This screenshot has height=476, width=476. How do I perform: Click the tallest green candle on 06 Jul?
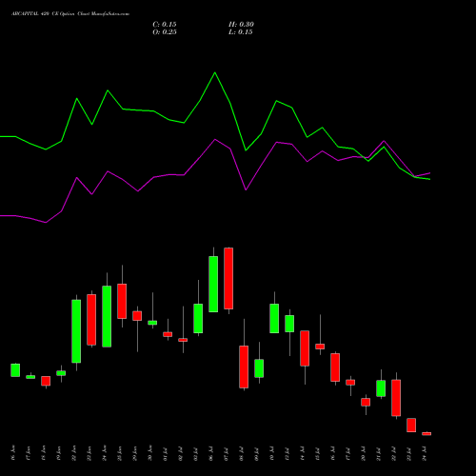(x=213, y=284)
